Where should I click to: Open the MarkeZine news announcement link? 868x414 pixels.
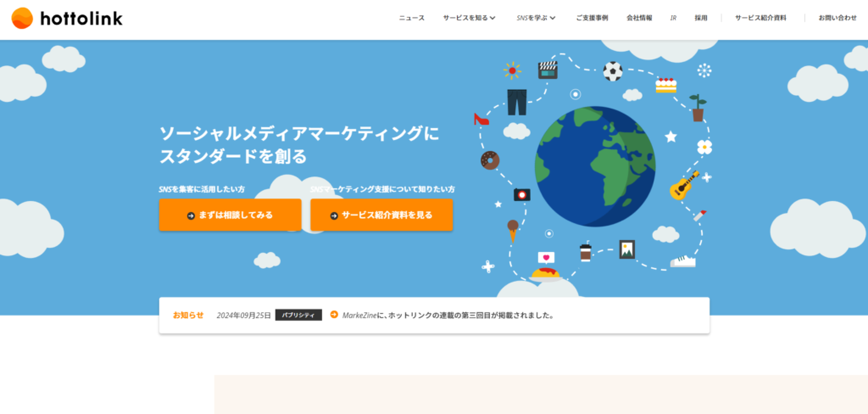(x=448, y=316)
